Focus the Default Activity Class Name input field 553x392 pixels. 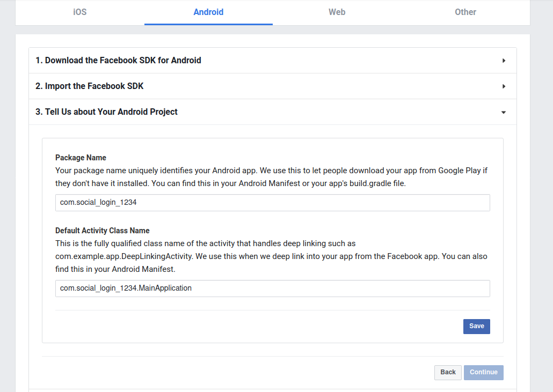[273, 289]
